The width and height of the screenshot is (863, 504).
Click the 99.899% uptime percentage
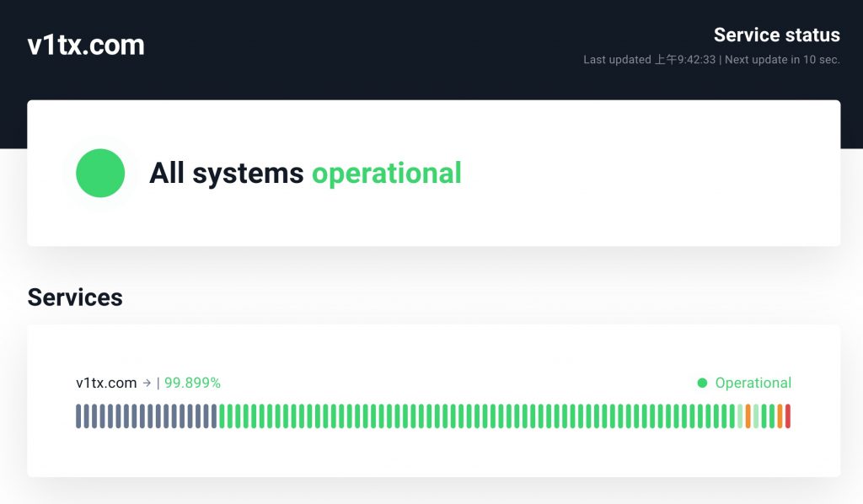coord(192,383)
